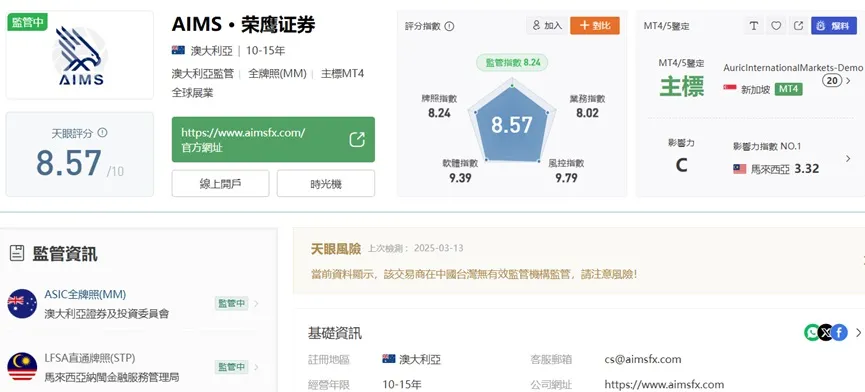Expand the LFSA直通牌照 row chevron
Viewport: 865px width, 392px height.
coord(257,367)
